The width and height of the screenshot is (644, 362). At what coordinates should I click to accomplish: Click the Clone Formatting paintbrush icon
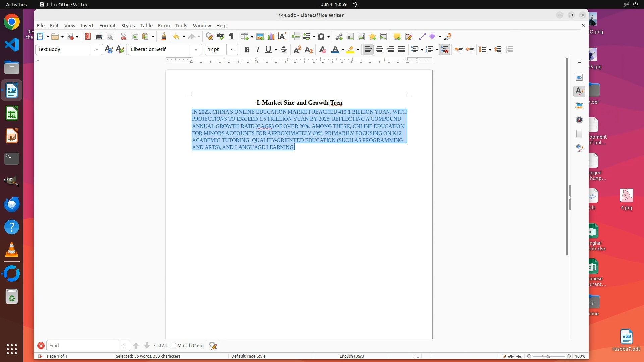(164, 37)
